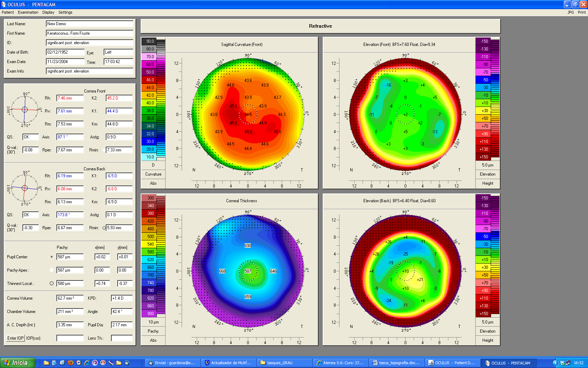Click the 300 swatch on pachymetry scale
The image size is (588, 368).
pyautogui.click(x=149, y=198)
